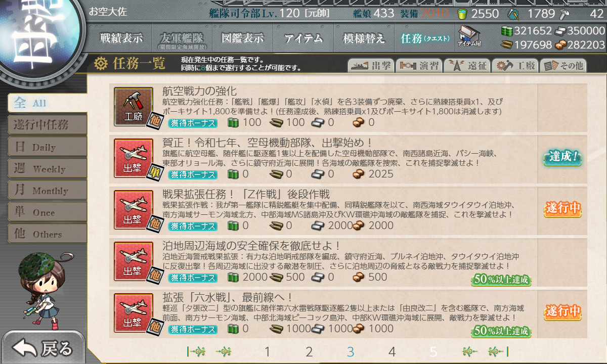Click the 出撃 icon of 賀正！令和七年 quest

pos(133,158)
